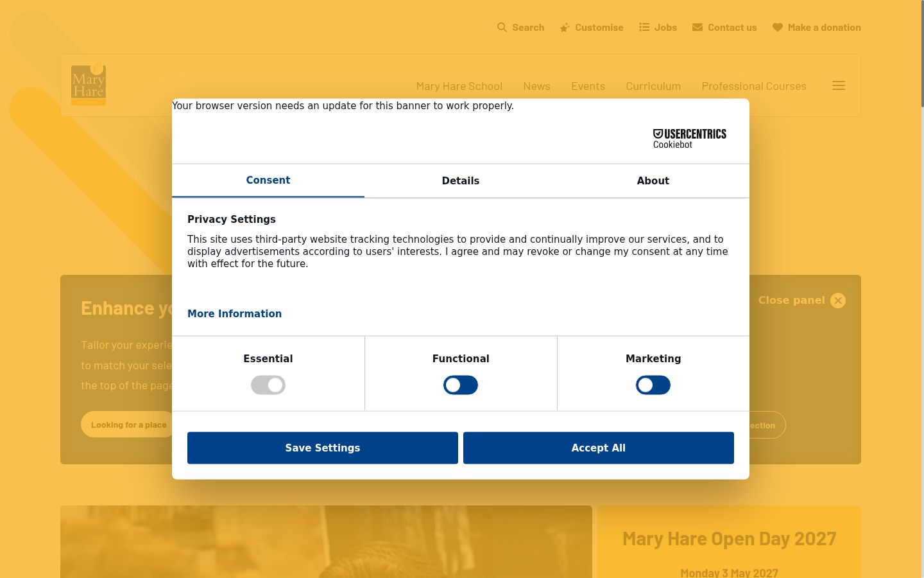Enable the Marketing cookies switch
The width and height of the screenshot is (924, 578).
(x=653, y=385)
